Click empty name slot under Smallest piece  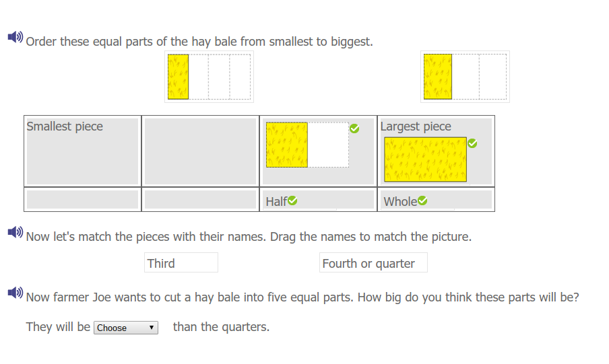(x=82, y=200)
